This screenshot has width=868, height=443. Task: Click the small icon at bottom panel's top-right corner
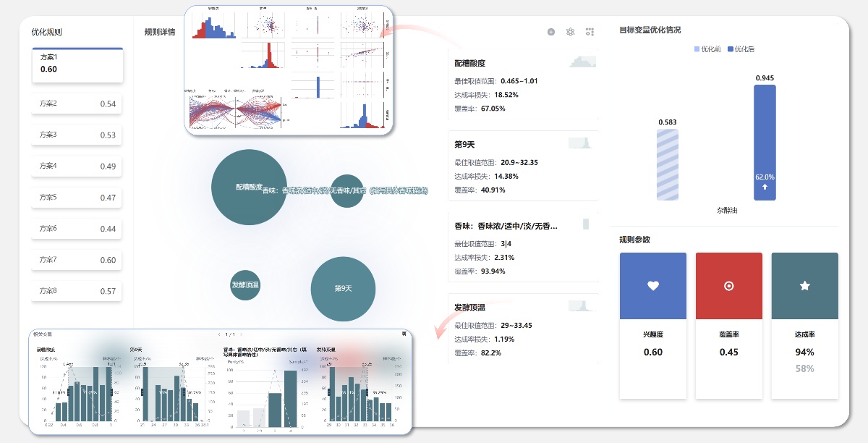pyautogui.click(x=404, y=333)
